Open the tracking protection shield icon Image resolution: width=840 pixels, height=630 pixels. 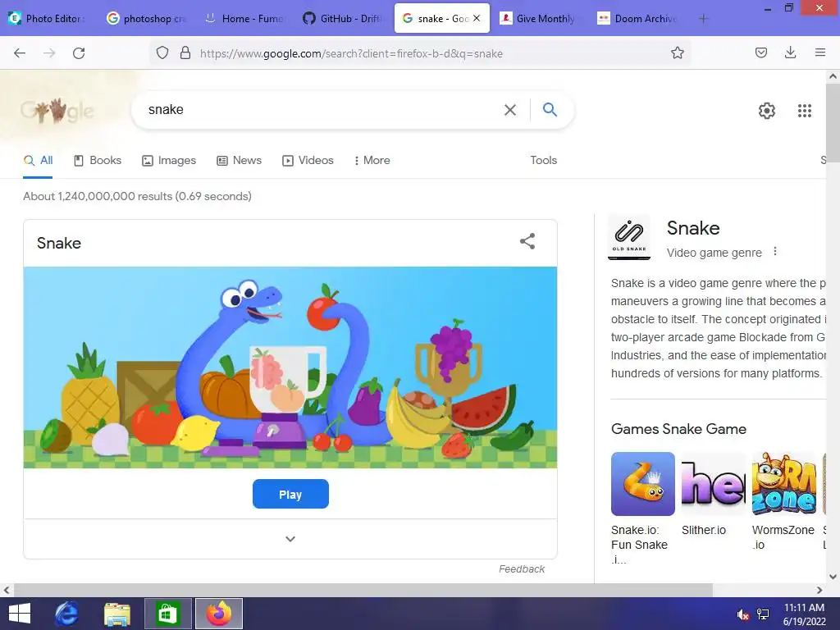(x=162, y=53)
